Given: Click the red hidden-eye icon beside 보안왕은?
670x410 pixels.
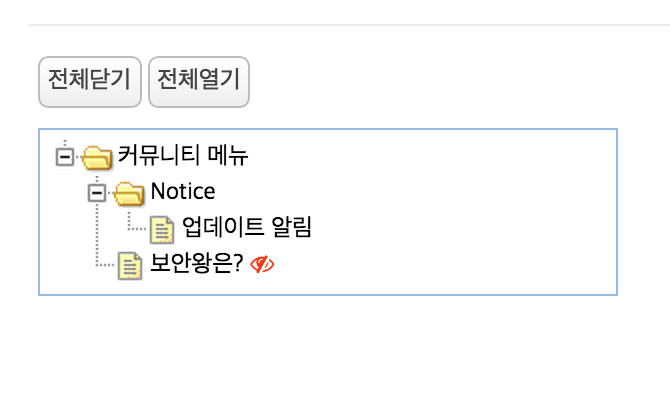Looking at the screenshot, I should tap(263, 264).
